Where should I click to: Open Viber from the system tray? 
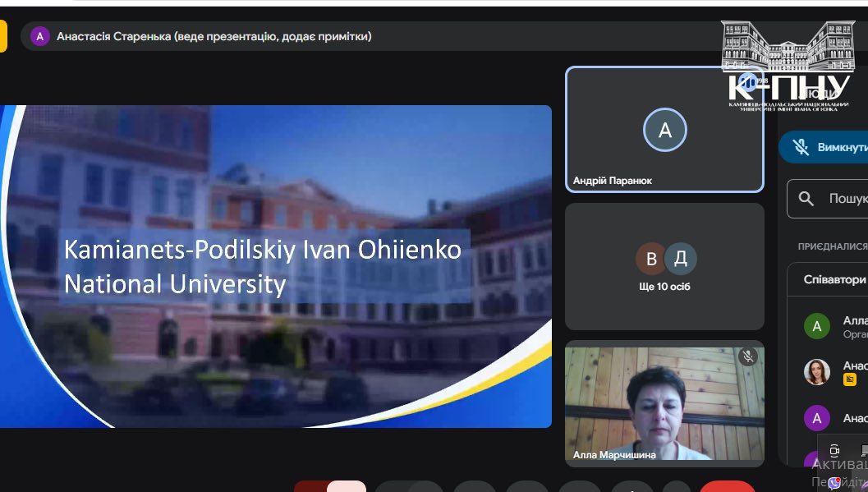[x=834, y=484]
